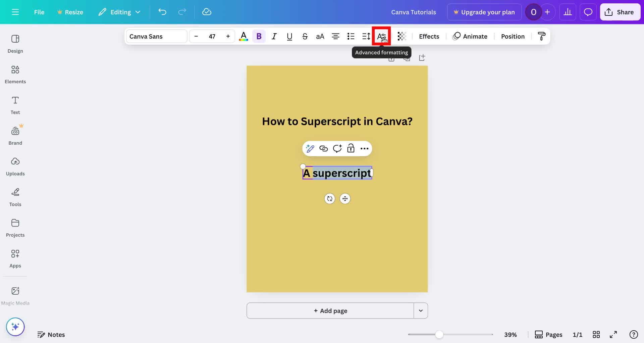Toggle italic formatting
This screenshot has width=644, height=343.
coord(274,36)
